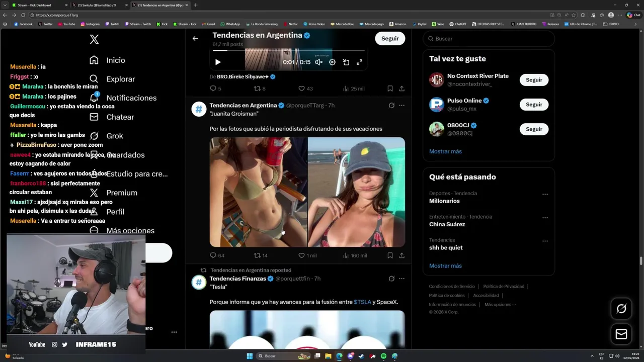Viewport: 644px width, 362px height.
Task: Open the more options menu on the Juanita Groisman post
Action: tap(401, 106)
